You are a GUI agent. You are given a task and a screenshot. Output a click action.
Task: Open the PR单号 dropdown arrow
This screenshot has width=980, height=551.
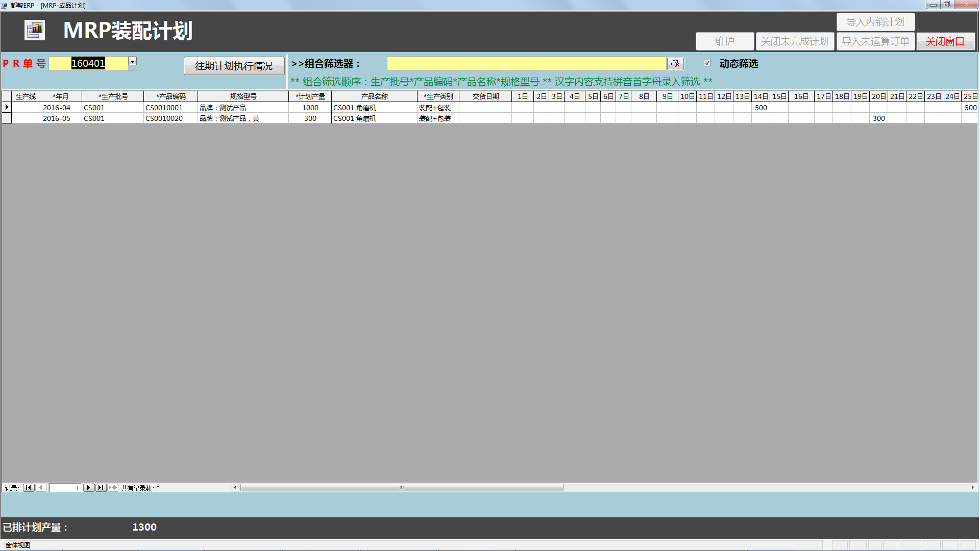(132, 62)
